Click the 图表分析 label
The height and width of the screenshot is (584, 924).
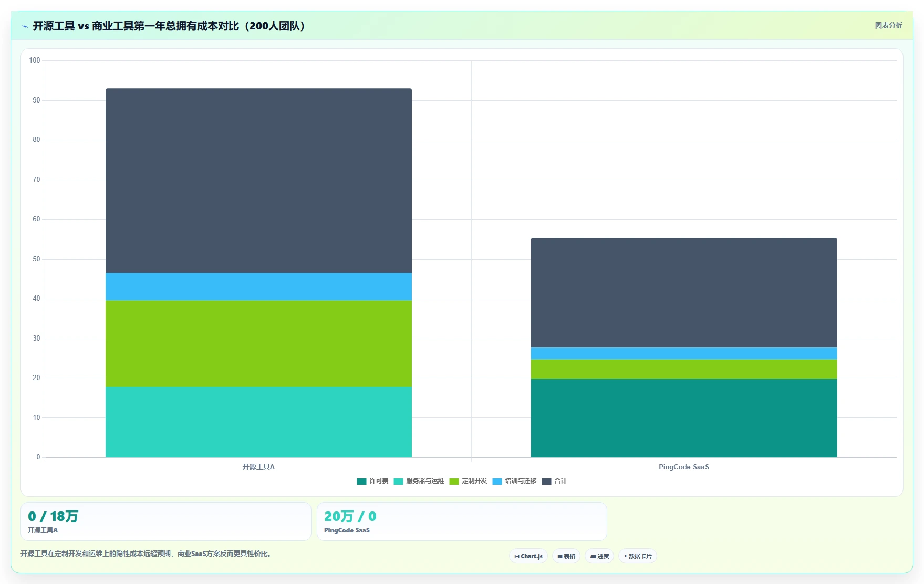pyautogui.click(x=888, y=25)
